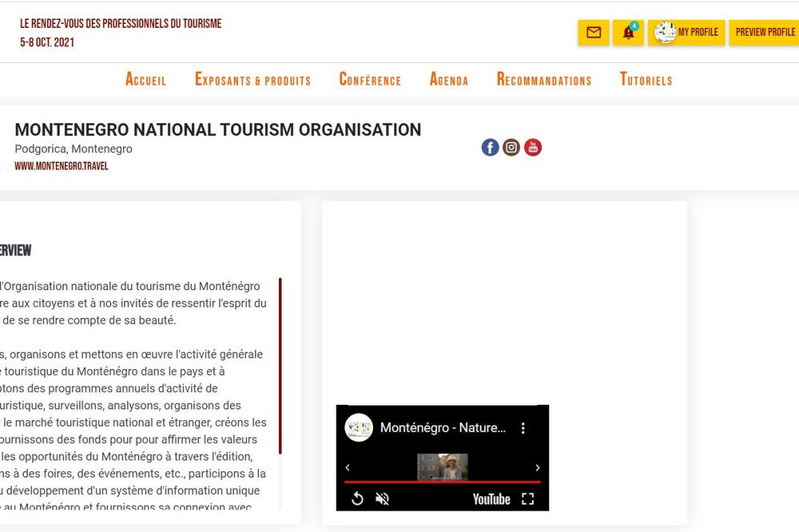The image size is (799, 532).
Task: Go to Exposants & Produits section
Action: (x=252, y=80)
